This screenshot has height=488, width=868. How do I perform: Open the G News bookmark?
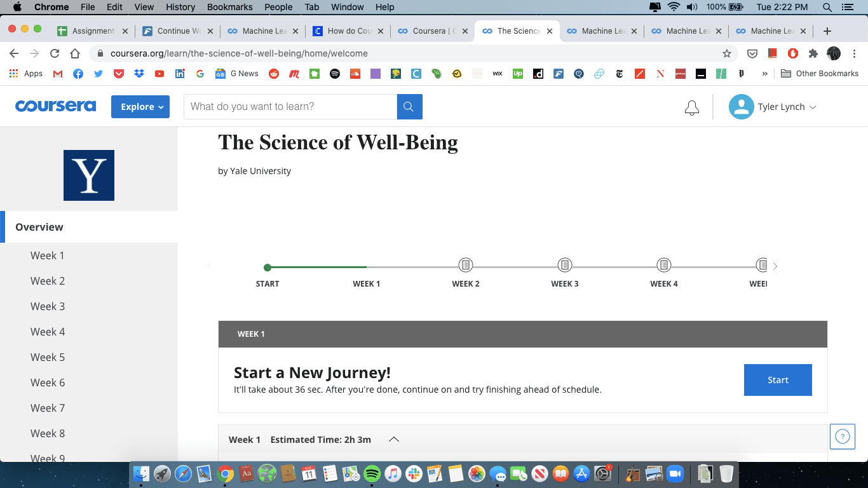click(237, 74)
